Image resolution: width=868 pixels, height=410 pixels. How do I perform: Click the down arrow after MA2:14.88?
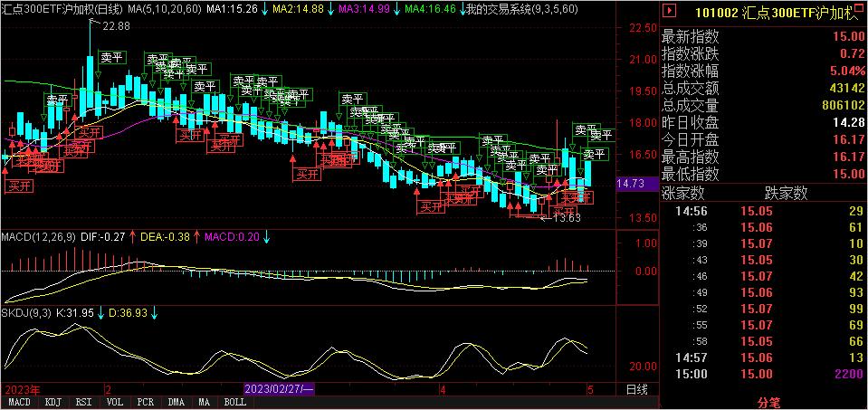click(331, 9)
